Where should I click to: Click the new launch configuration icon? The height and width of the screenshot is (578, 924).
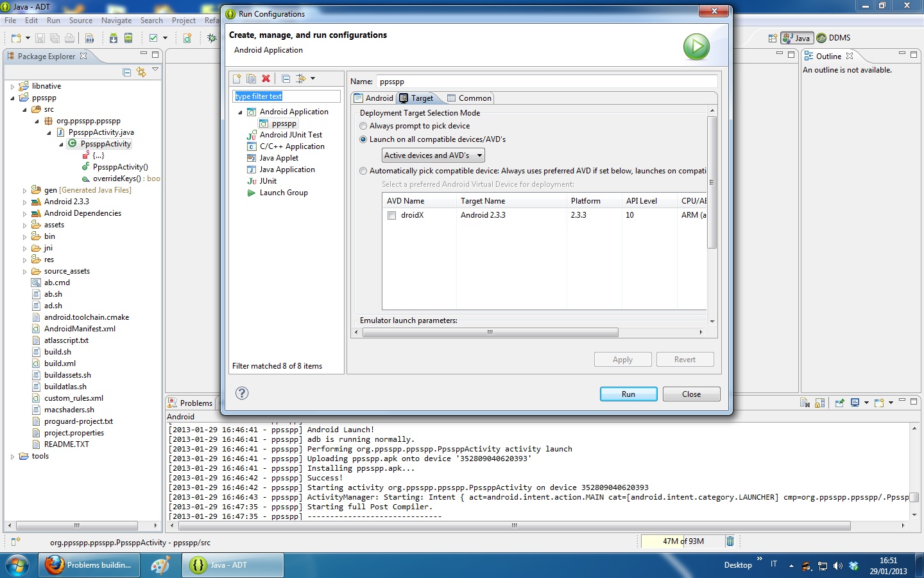pos(237,78)
